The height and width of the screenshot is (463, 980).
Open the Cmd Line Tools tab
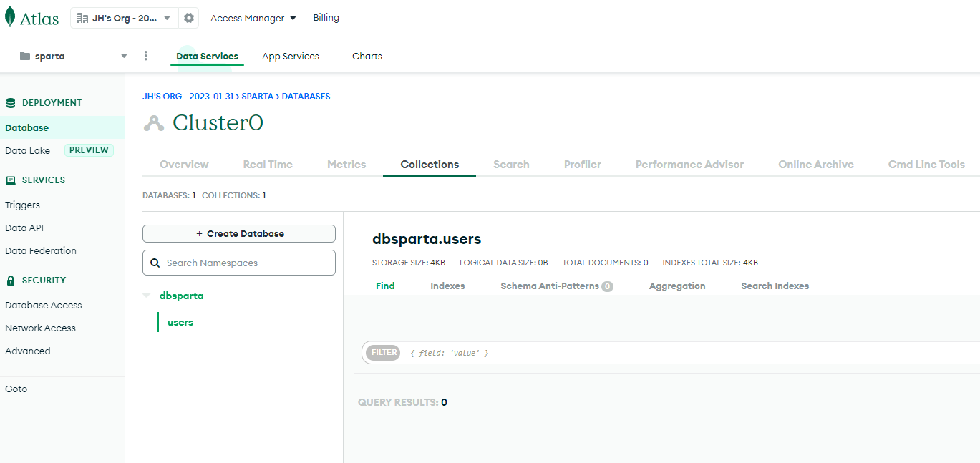[x=926, y=164]
